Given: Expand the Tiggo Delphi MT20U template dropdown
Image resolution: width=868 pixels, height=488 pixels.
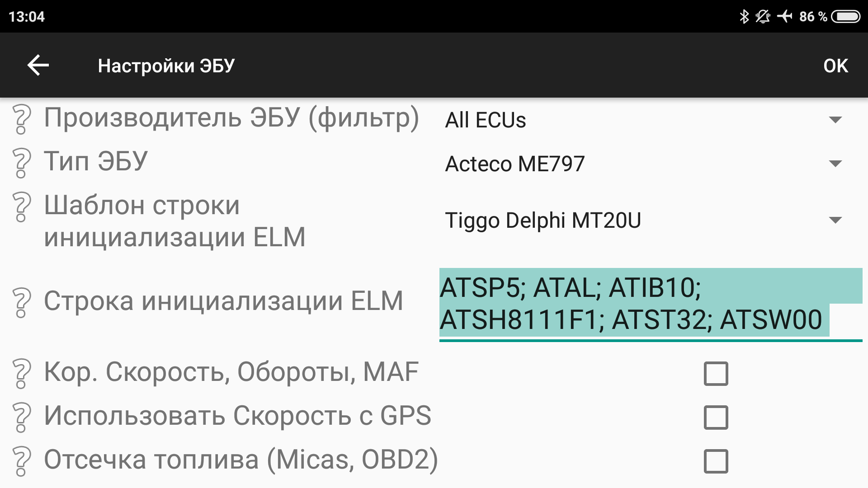Looking at the screenshot, I should pyautogui.click(x=646, y=220).
